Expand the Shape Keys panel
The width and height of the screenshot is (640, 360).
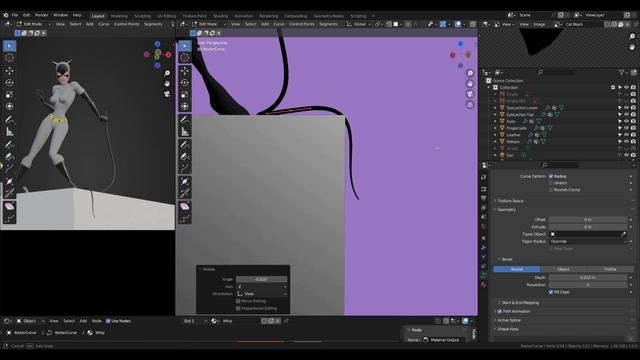click(507, 329)
